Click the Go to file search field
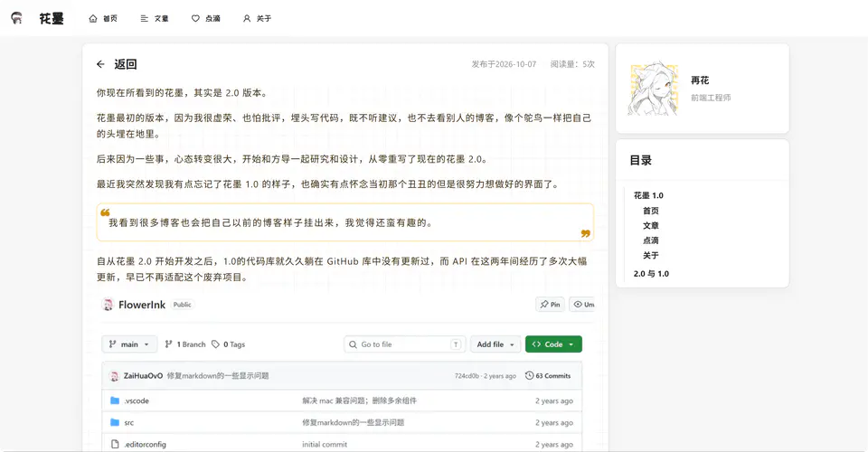This screenshot has height=452, width=868. [405, 344]
